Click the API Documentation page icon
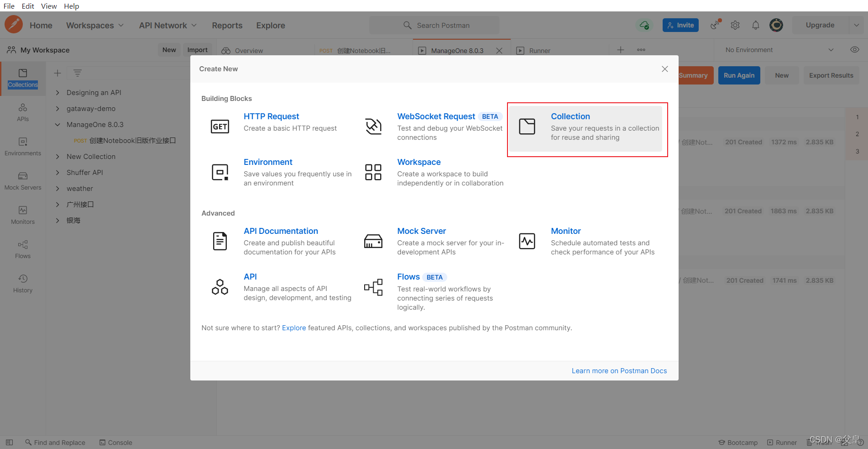 [220, 241]
